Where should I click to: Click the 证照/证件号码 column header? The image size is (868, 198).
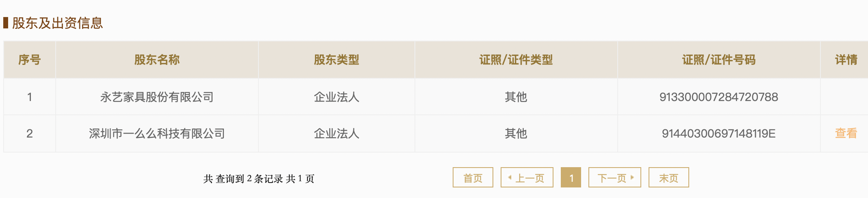coord(718,60)
